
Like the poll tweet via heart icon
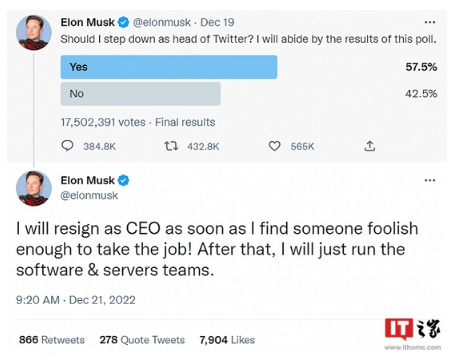click(x=275, y=146)
